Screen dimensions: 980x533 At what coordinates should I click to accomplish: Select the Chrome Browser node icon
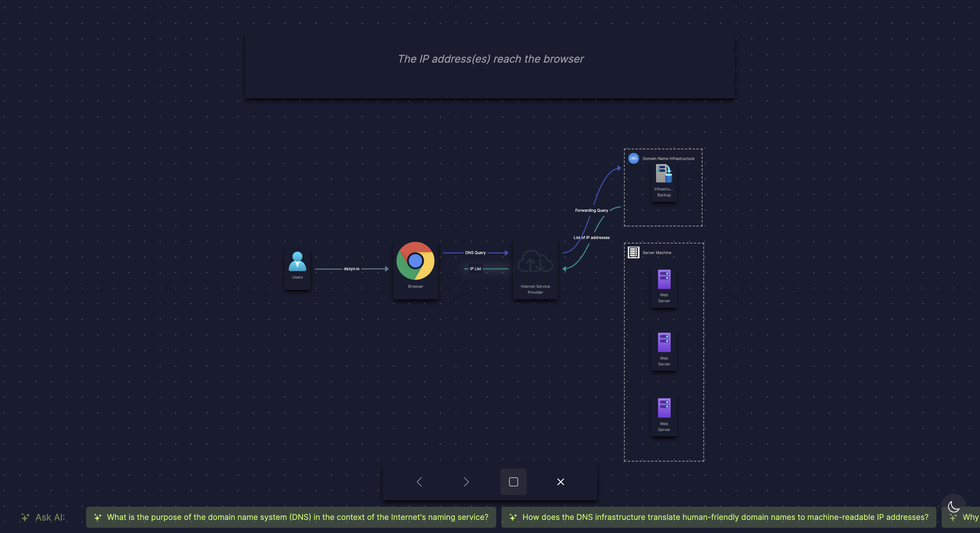415,261
